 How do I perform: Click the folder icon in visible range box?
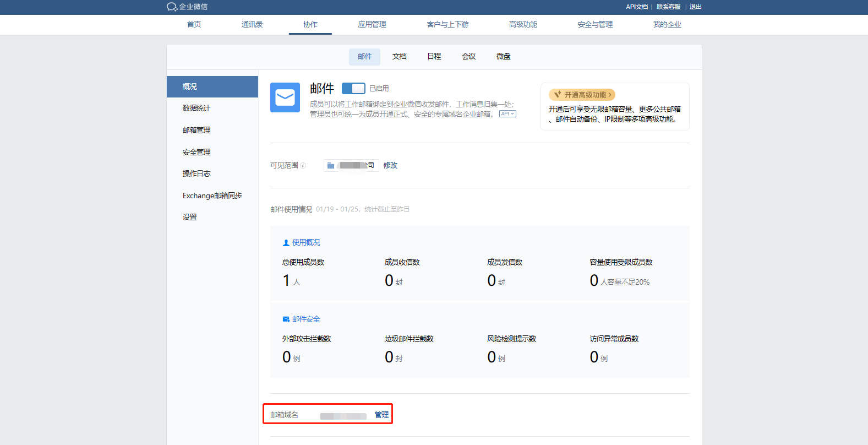pos(331,165)
